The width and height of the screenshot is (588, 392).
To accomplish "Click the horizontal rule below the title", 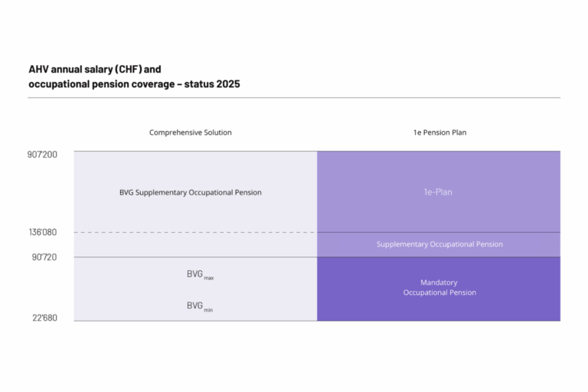I will click(x=294, y=97).
